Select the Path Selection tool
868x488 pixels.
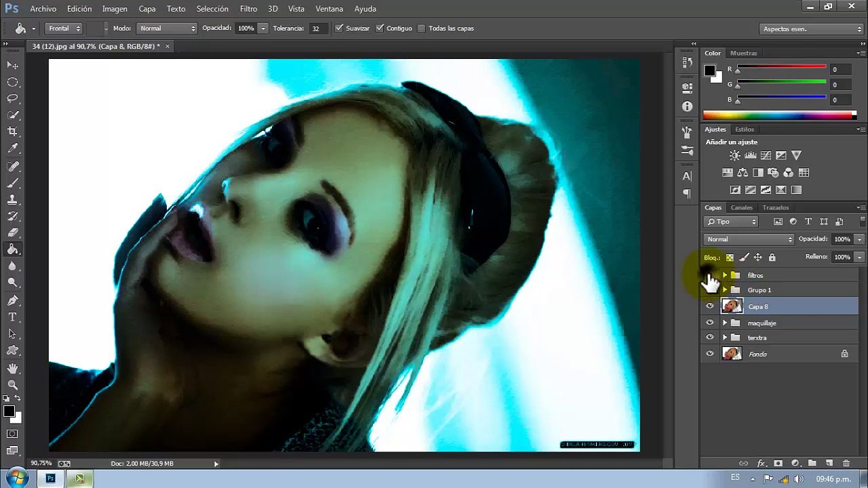12,334
